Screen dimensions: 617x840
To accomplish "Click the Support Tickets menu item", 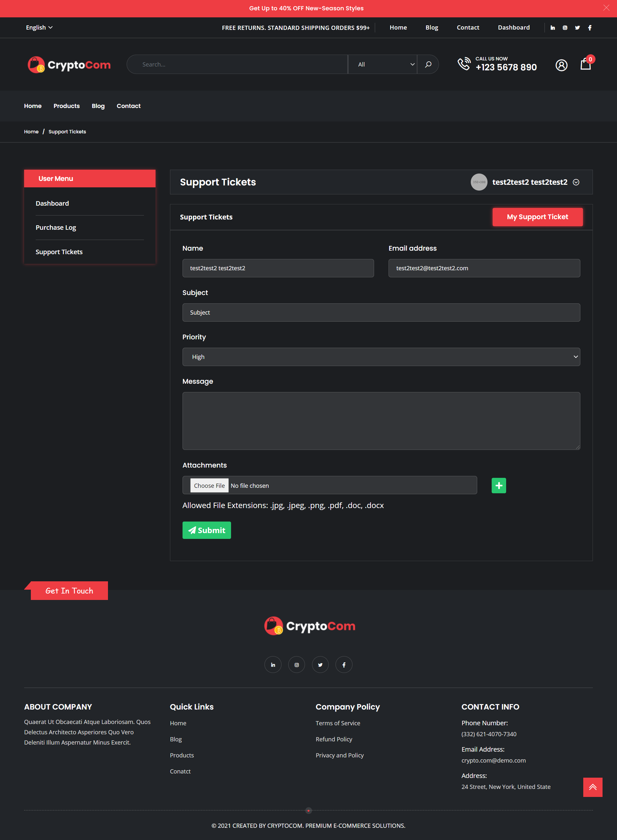I will [x=59, y=252].
